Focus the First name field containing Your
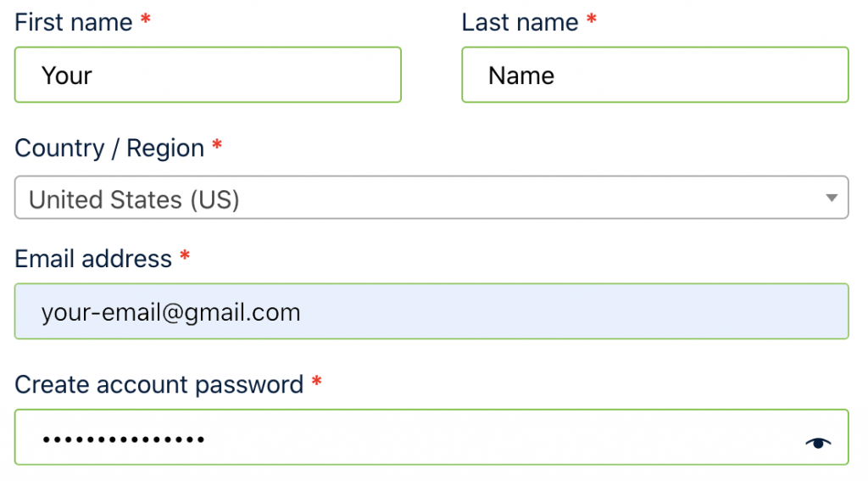 [208, 75]
